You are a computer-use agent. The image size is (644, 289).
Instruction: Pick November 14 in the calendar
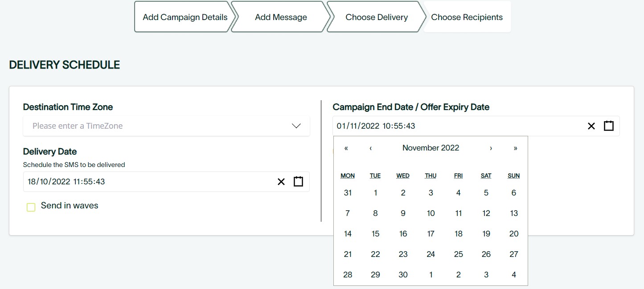tap(348, 234)
